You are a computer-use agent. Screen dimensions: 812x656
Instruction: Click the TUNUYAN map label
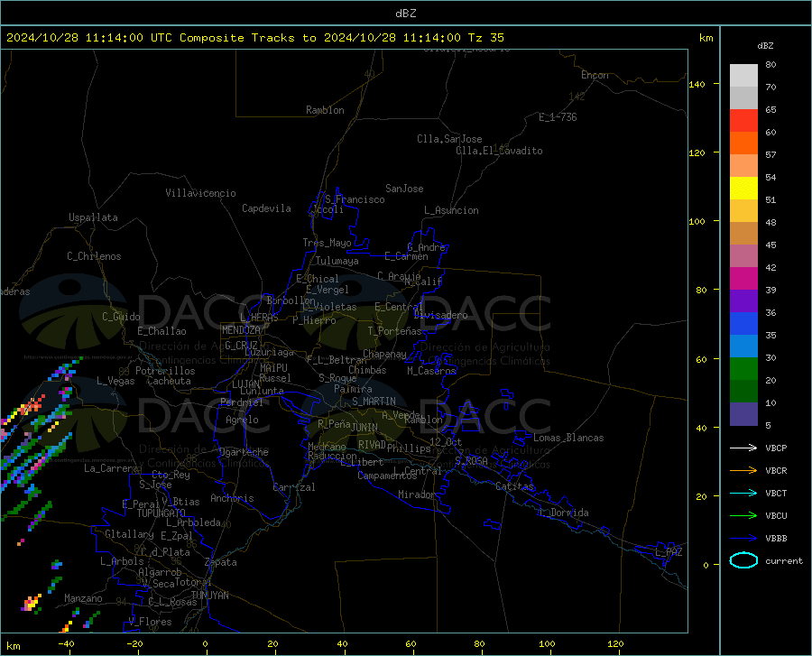tap(209, 596)
